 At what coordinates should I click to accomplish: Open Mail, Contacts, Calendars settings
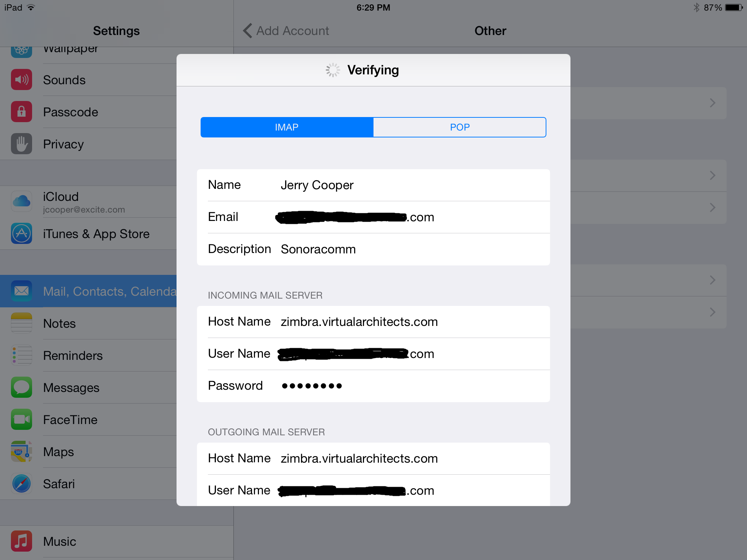click(88, 291)
